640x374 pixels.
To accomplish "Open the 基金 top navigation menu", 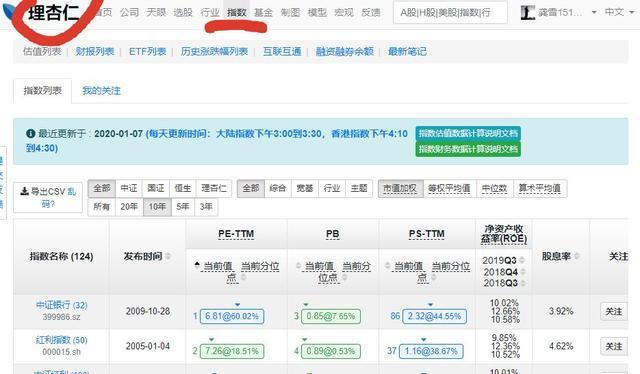I will pyautogui.click(x=263, y=13).
